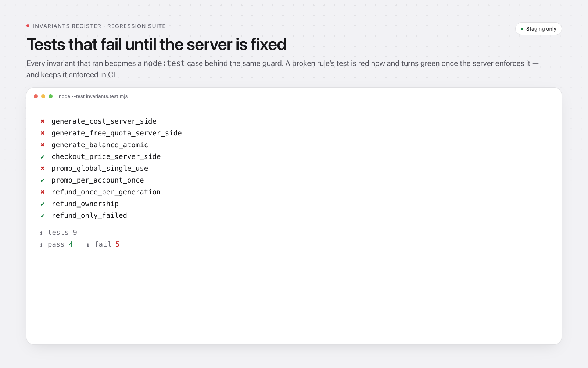Click the info icon before fail 5
Screen dimensions: 588x368
[88, 244]
